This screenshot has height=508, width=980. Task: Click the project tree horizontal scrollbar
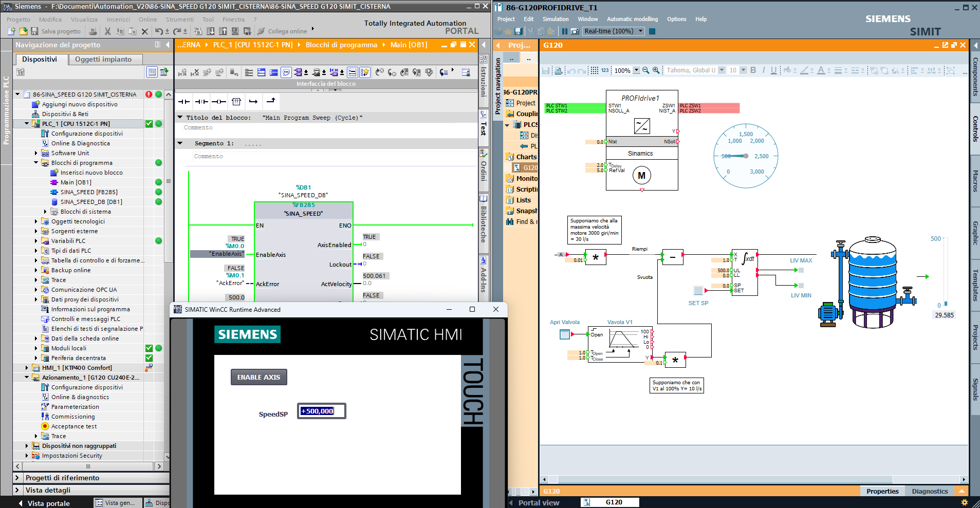point(88,466)
